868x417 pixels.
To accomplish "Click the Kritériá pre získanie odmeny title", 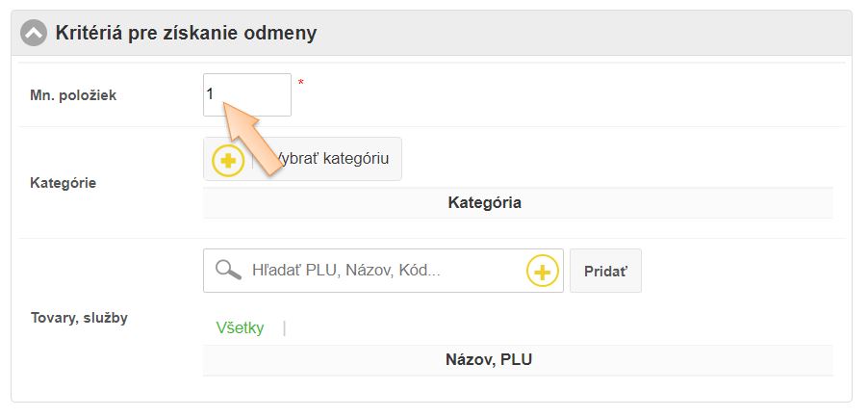I will tap(186, 33).
